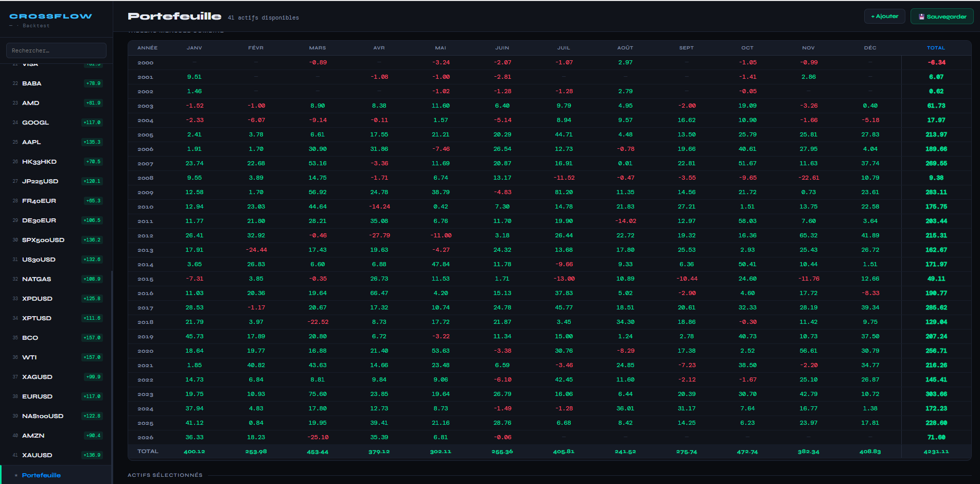Image resolution: width=980 pixels, height=484 pixels.
Task: Click the ANNÉE column header
Action: [147, 48]
